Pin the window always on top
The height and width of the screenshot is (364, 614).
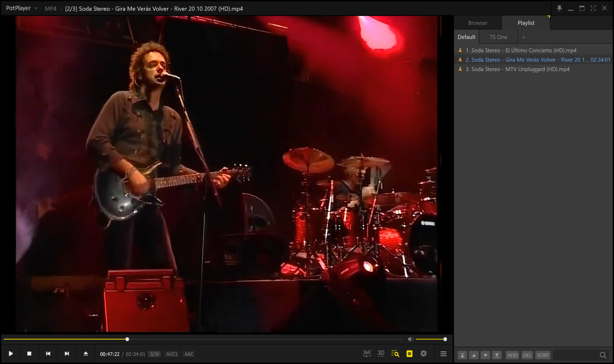point(559,8)
